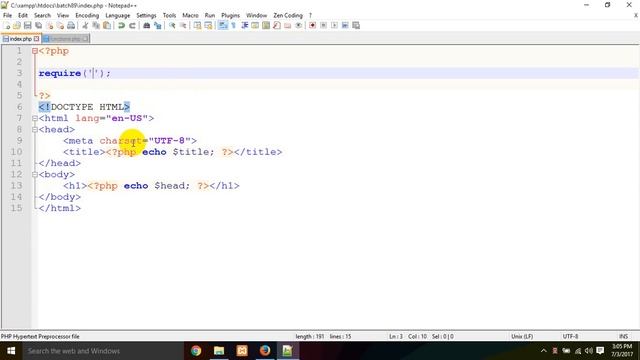Screen dimensions: 640x360
Task: Collapse the <body> fold marker on line 12
Action: tap(35, 175)
